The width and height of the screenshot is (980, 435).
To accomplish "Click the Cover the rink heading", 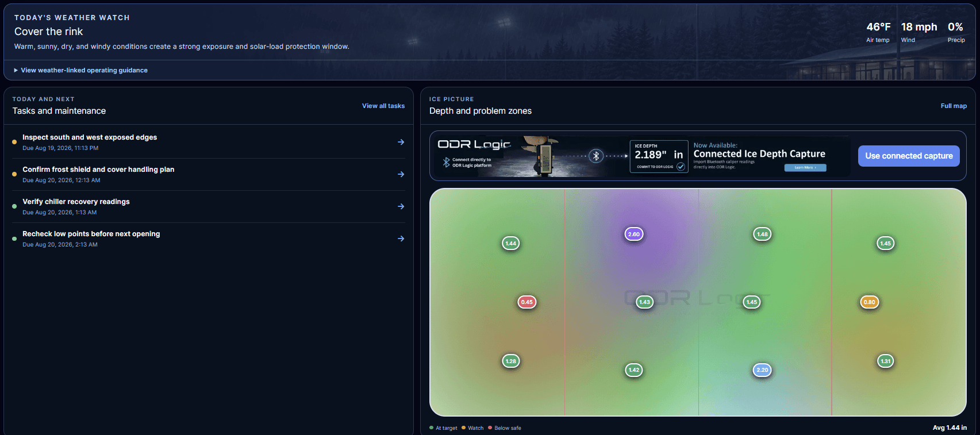I will (x=48, y=32).
